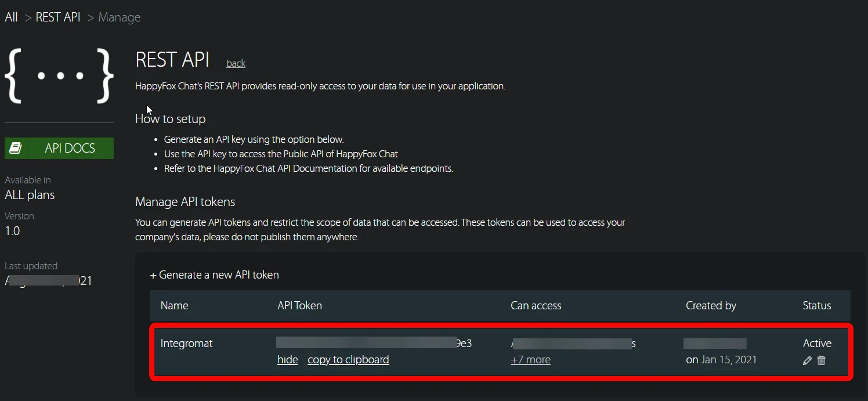
Task: Click the Manage API tokens heading
Action: [x=185, y=201]
